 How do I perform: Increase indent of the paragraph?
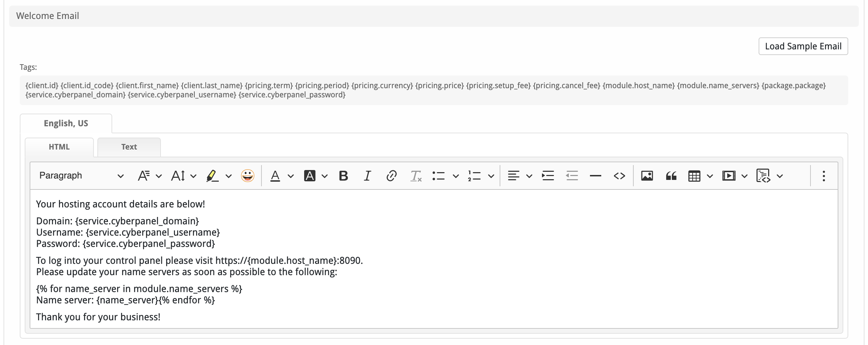point(548,176)
